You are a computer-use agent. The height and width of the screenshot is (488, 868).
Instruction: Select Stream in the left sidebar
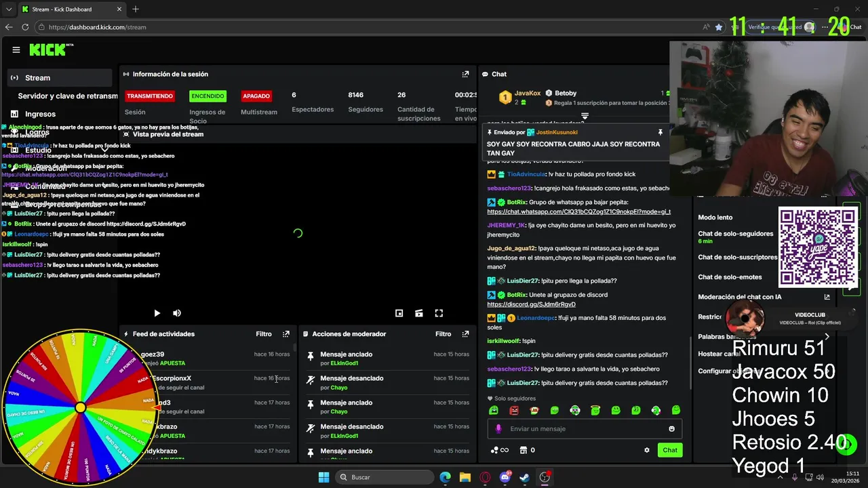[60, 78]
